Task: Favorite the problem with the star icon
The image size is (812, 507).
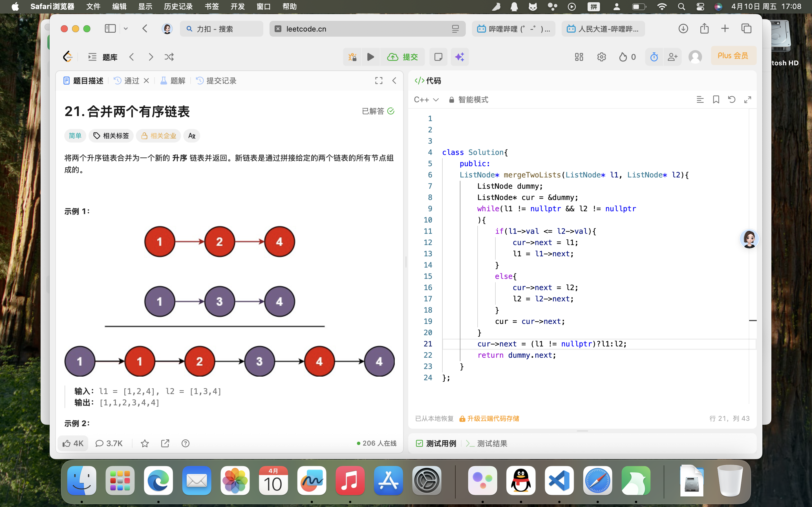Action: coord(145,443)
